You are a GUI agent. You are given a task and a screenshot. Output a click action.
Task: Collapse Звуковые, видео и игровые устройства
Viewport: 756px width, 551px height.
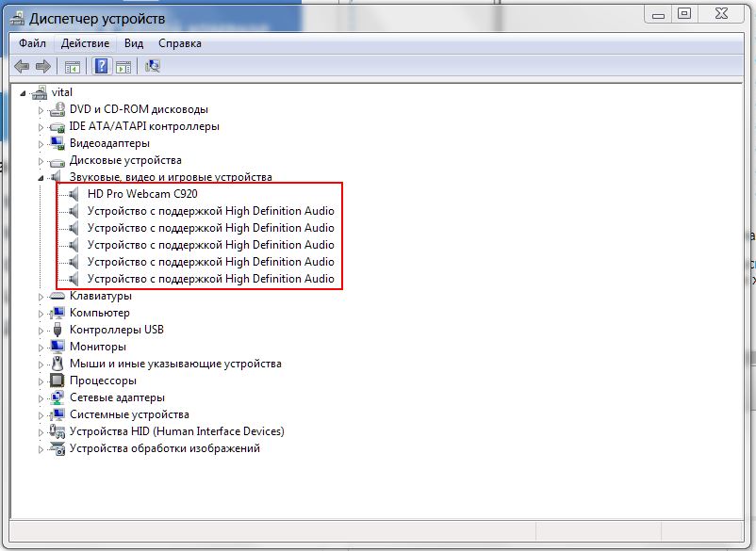click(x=41, y=178)
